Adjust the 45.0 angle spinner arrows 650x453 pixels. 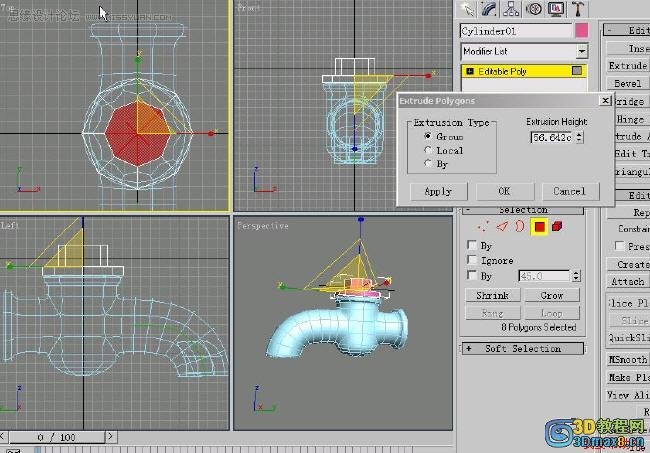[x=576, y=276]
